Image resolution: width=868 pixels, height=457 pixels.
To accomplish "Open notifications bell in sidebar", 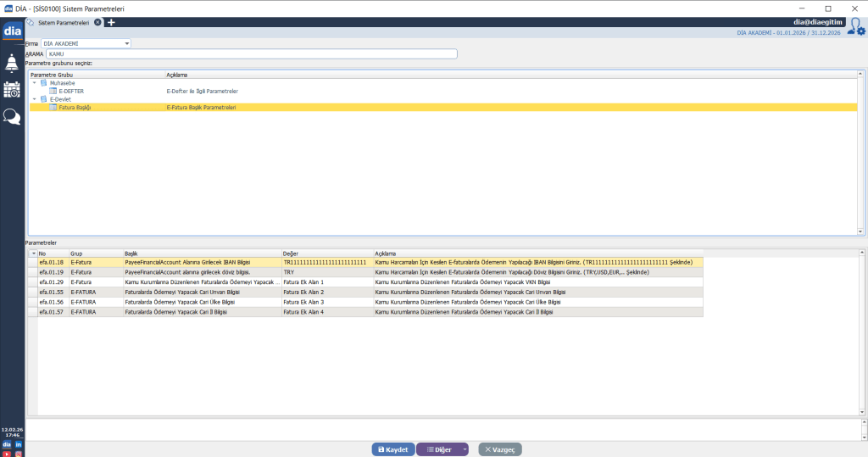I will [12, 63].
